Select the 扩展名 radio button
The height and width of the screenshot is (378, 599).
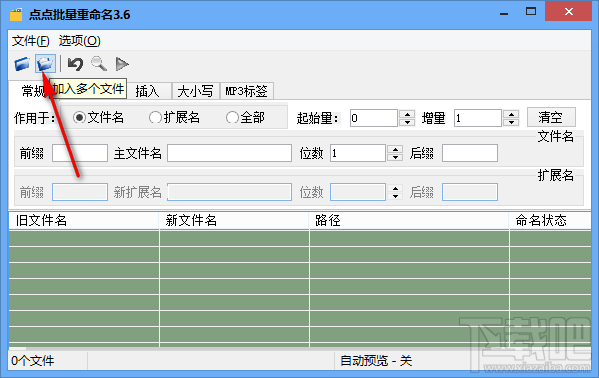(174, 117)
